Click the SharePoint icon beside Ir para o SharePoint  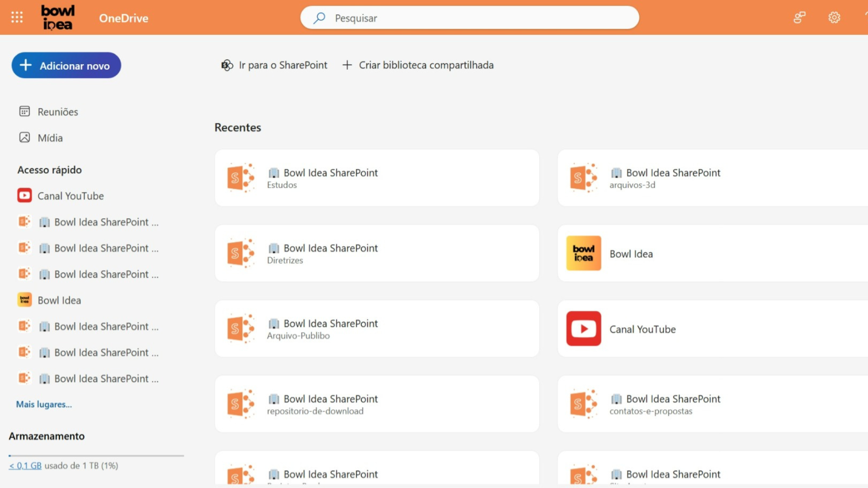(x=227, y=65)
